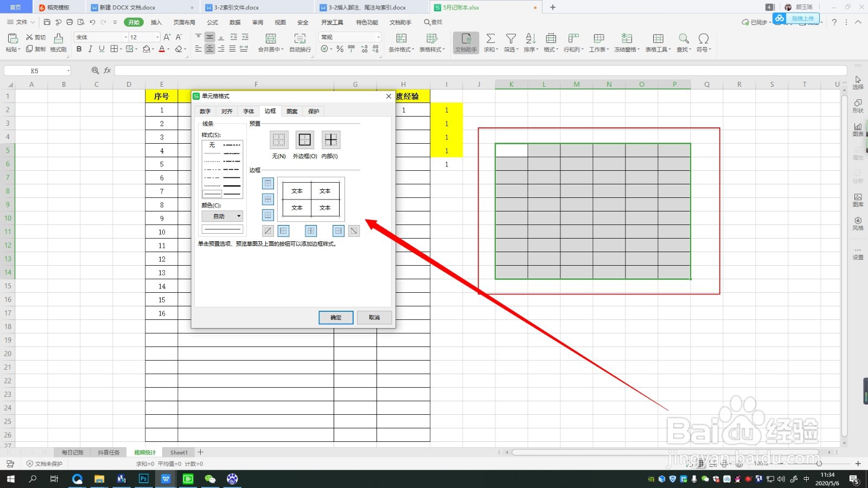Undo the last action
Viewport: 868px width, 488px height.
coord(92,22)
